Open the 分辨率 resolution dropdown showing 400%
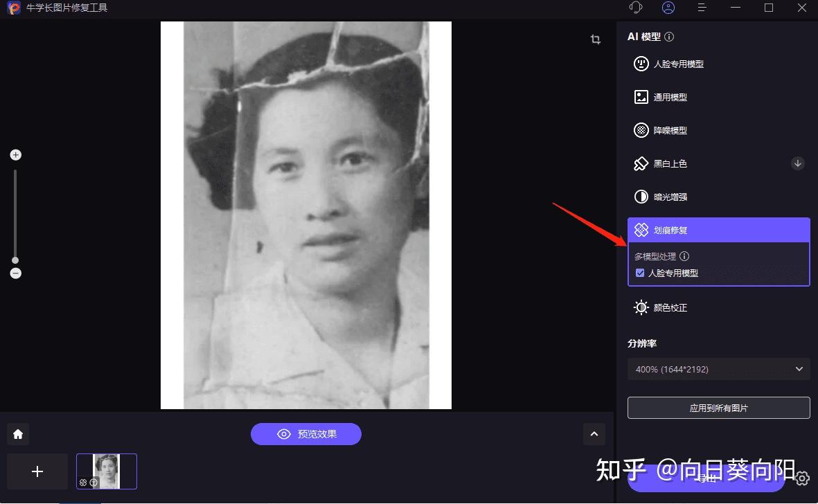Screen dimensions: 818x504 coord(718,369)
